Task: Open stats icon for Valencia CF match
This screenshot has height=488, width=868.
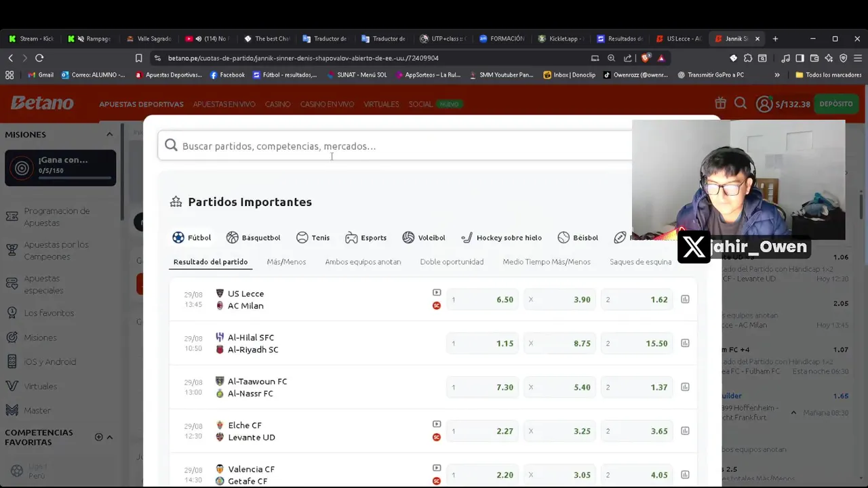Action: click(685, 475)
